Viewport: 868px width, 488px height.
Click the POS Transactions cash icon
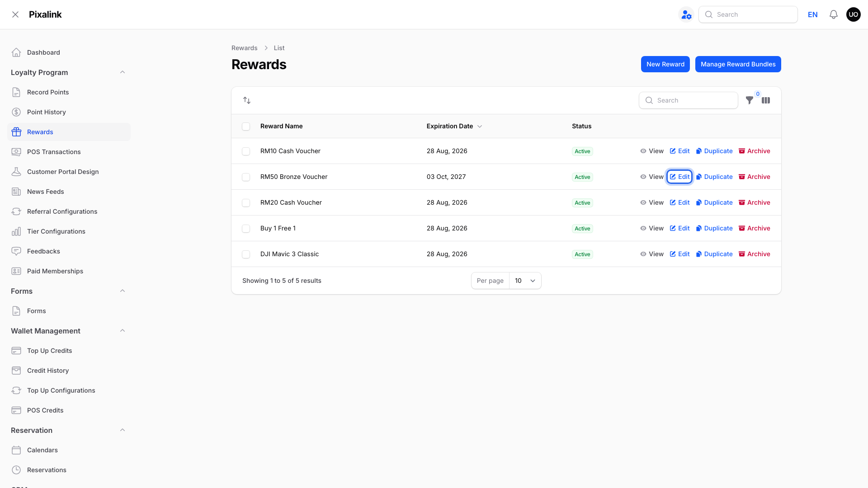[16, 152]
